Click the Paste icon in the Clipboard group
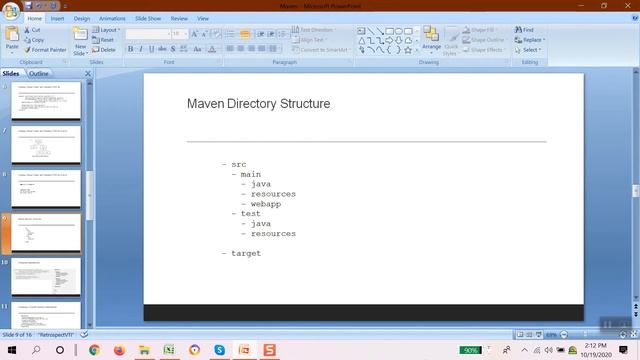640x360 pixels. [12, 34]
